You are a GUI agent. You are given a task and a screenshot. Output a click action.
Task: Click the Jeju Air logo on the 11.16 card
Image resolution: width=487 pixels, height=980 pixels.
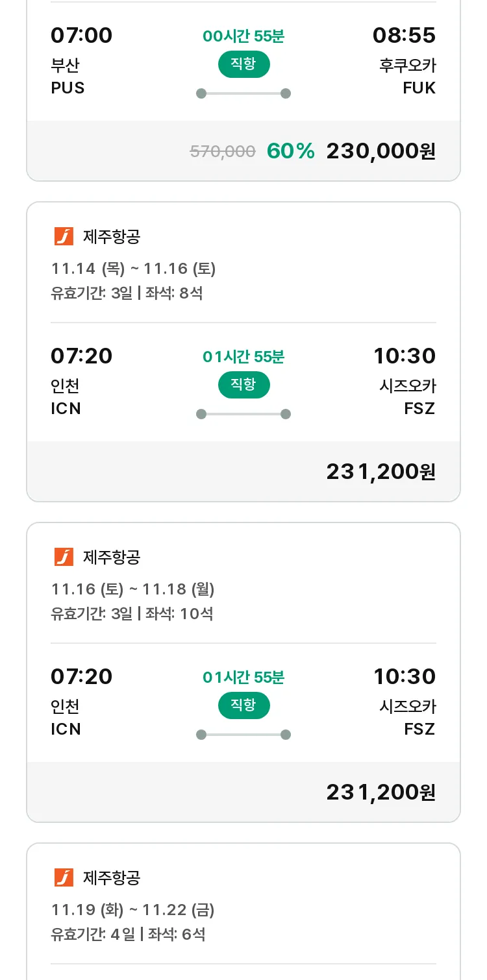click(64, 557)
